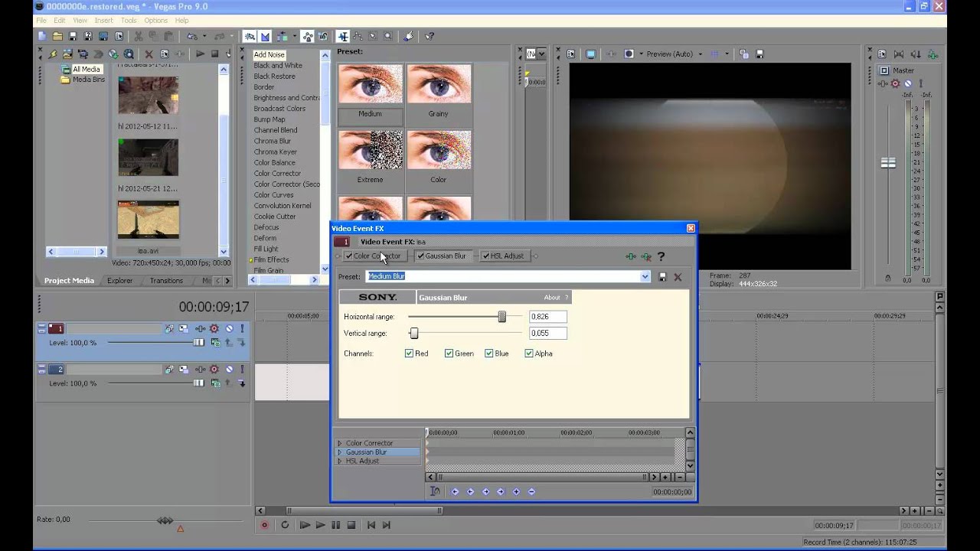Expand Color Corrector in keyframe list
The height and width of the screenshot is (551, 980).
click(340, 443)
